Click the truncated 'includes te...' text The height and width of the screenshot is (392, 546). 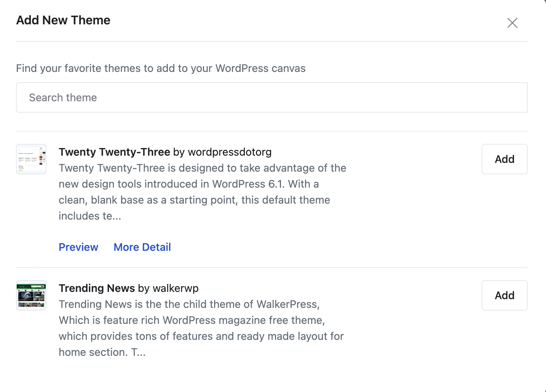tap(90, 216)
